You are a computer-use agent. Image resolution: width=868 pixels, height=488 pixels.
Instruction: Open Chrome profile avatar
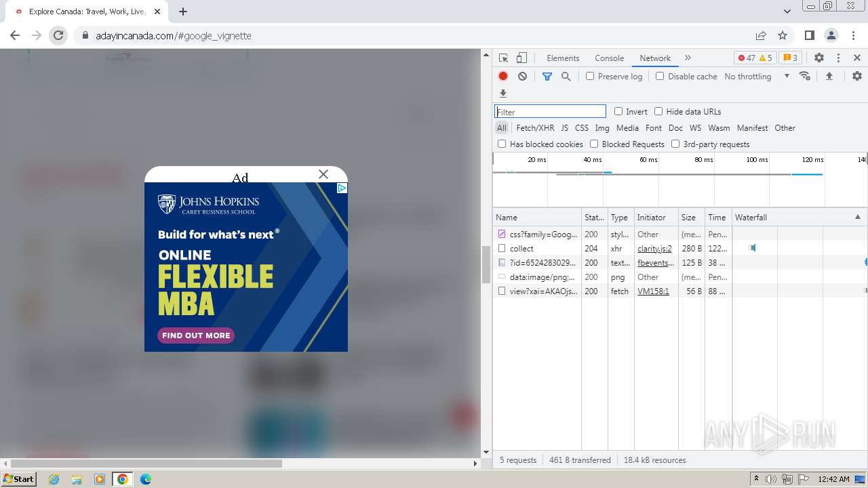pyautogui.click(x=831, y=35)
